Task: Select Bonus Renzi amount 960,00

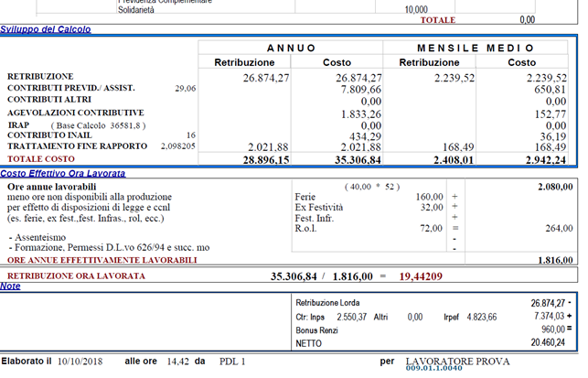Action: 553,329
